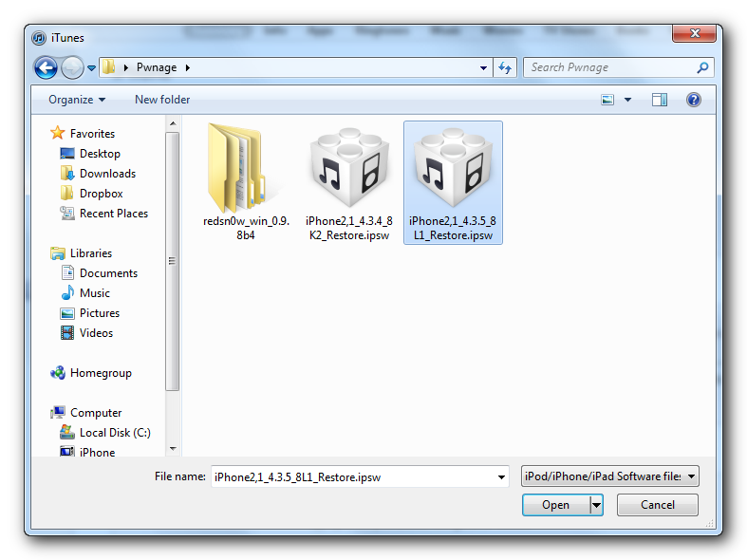Select Libraries in navigation pane

pos(91,253)
